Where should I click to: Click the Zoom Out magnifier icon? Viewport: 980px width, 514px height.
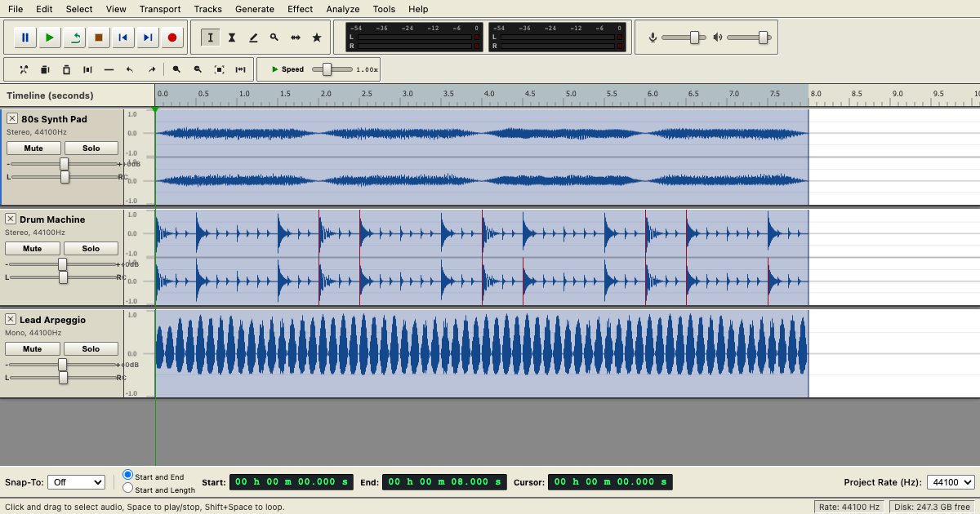pos(198,69)
